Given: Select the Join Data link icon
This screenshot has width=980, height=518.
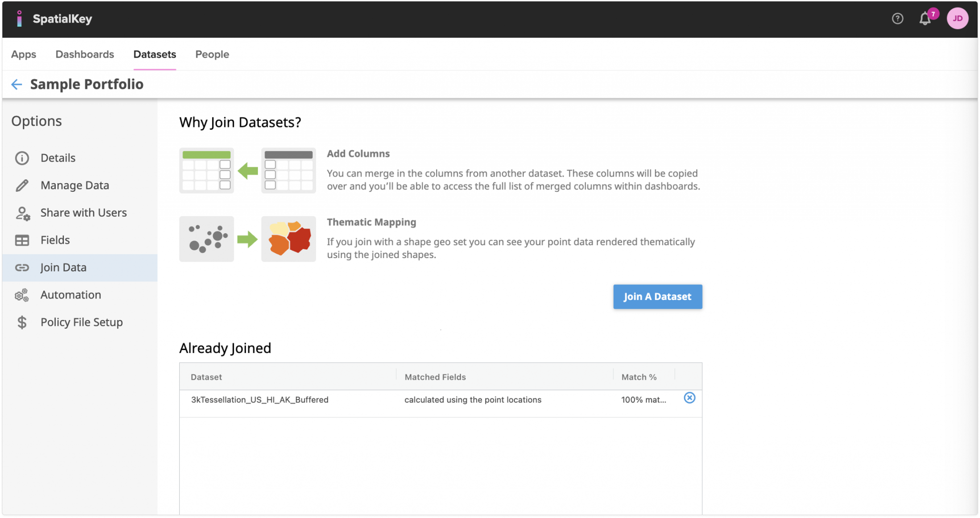Looking at the screenshot, I should tap(22, 268).
